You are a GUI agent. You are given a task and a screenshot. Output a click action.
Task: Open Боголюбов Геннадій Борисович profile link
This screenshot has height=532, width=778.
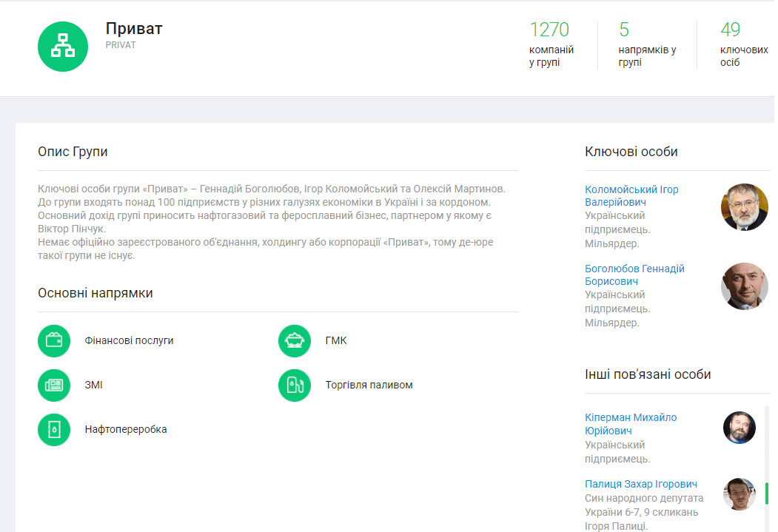pos(634,275)
